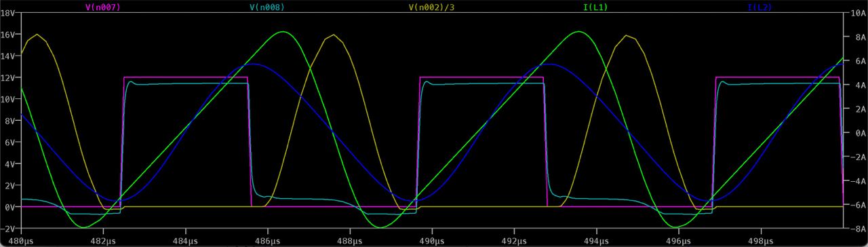This screenshot has width=868, height=247.
Task: Click the 490µs time axis label
Action: [432, 240]
